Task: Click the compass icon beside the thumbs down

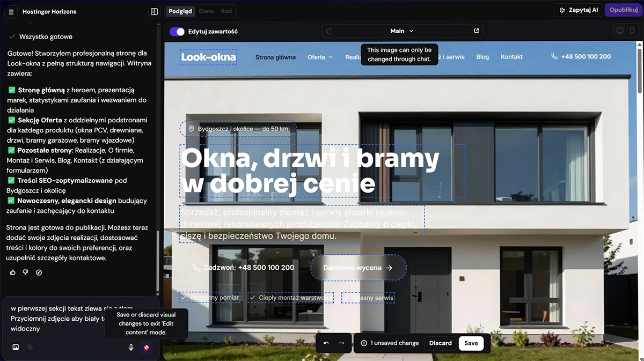Action: pyautogui.click(x=39, y=272)
